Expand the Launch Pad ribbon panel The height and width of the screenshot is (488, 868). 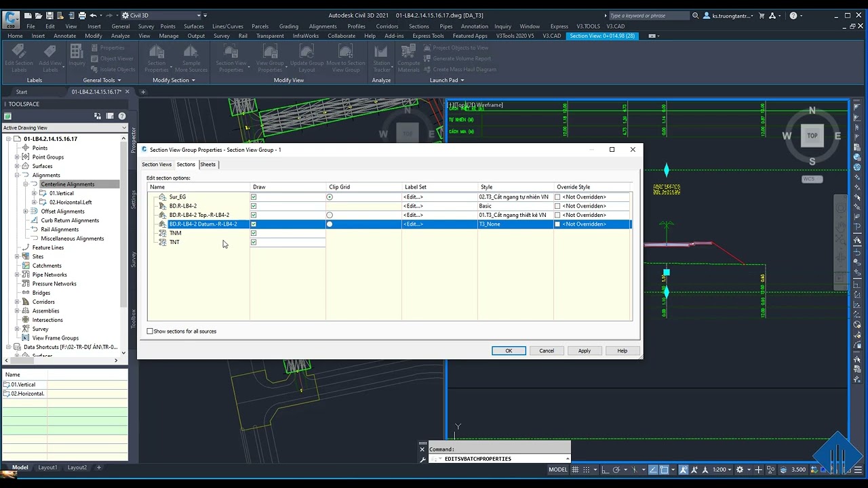pos(447,80)
